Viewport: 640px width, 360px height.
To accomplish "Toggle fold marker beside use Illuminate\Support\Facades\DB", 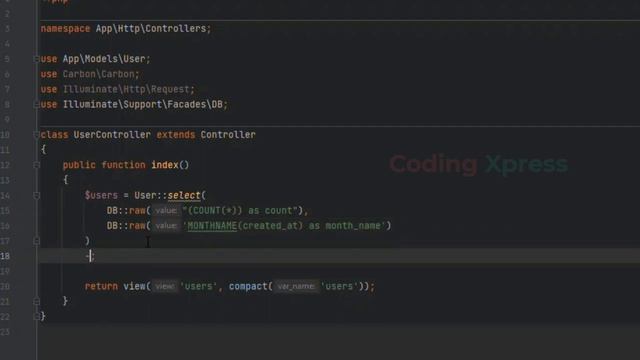I will (36, 104).
